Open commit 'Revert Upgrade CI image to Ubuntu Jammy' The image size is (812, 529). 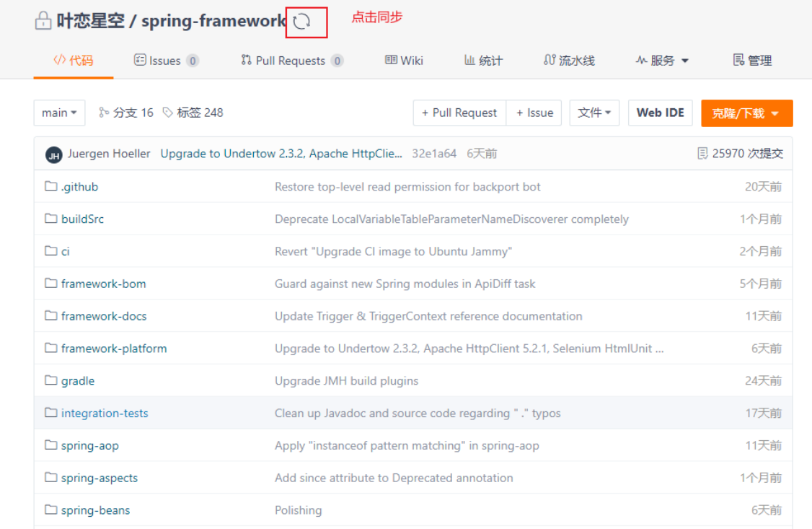(x=393, y=252)
